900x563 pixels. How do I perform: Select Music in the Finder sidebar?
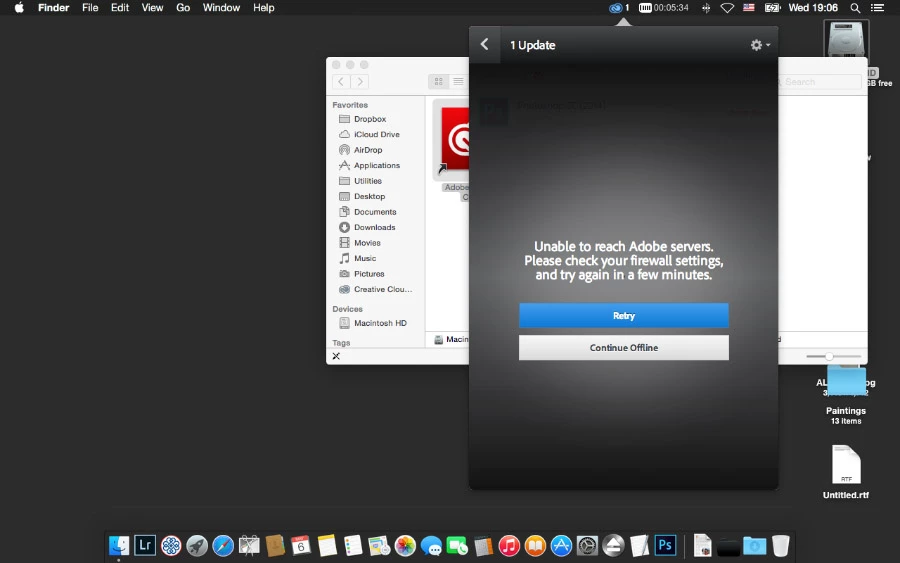pos(365,258)
